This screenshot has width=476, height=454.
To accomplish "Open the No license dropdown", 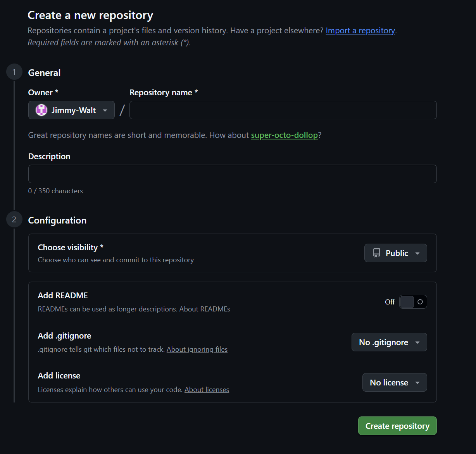I will (x=395, y=382).
